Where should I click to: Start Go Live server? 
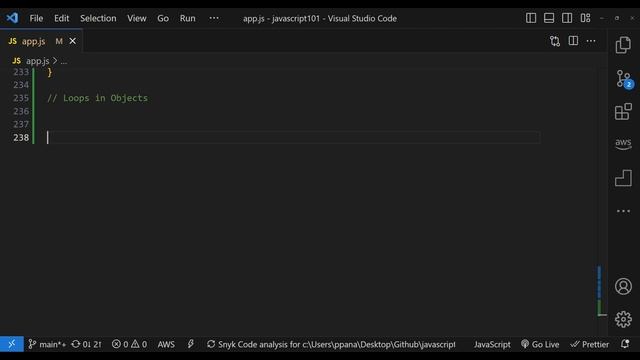[540, 344]
